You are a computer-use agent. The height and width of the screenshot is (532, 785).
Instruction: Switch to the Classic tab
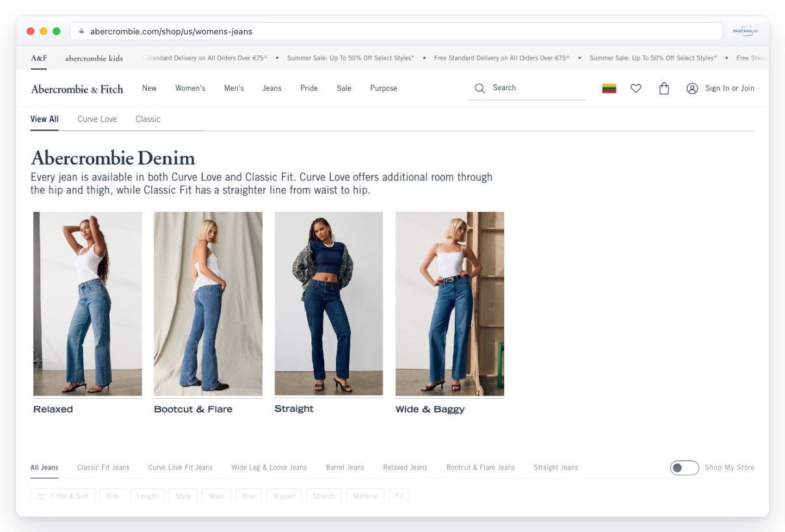click(x=148, y=119)
